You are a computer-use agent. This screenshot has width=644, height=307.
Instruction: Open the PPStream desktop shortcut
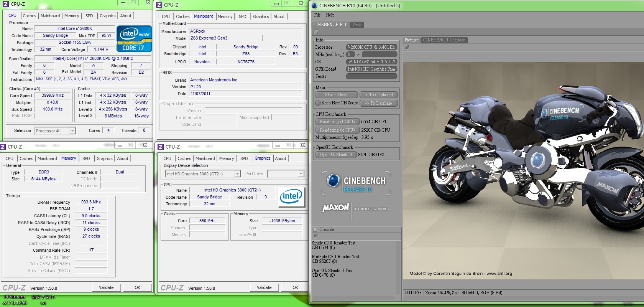point(15,300)
